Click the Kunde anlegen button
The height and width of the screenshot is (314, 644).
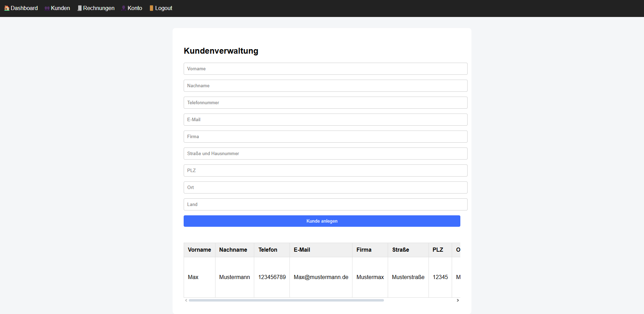pyautogui.click(x=322, y=221)
